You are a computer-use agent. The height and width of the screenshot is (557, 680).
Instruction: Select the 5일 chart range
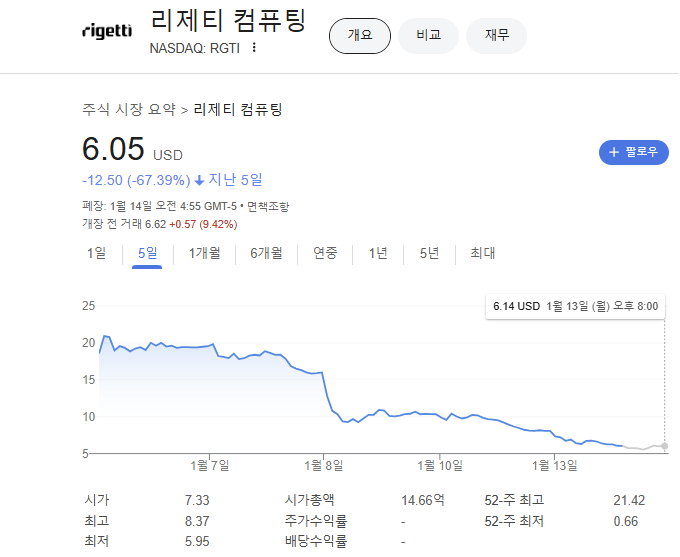click(x=147, y=253)
